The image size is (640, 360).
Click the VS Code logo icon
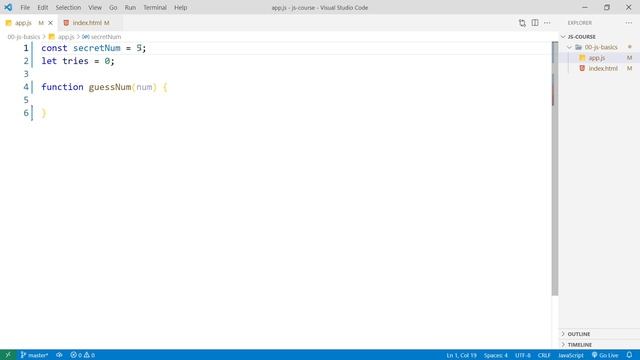(8, 7)
